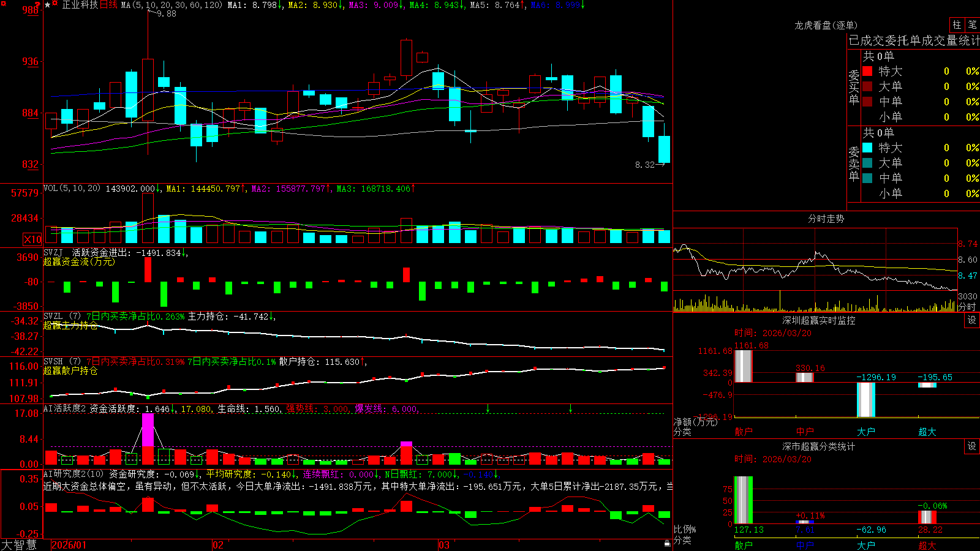Click the AI研究度2(10) indicator name
980x551 pixels.
point(73,474)
